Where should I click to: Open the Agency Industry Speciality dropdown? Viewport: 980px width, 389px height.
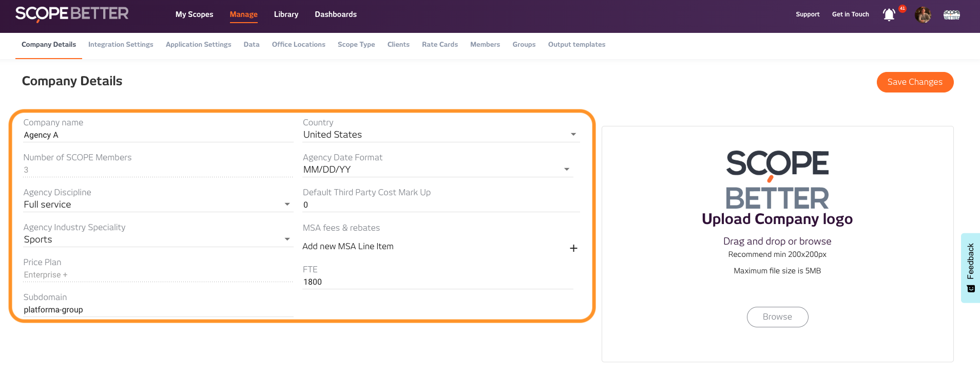click(287, 239)
